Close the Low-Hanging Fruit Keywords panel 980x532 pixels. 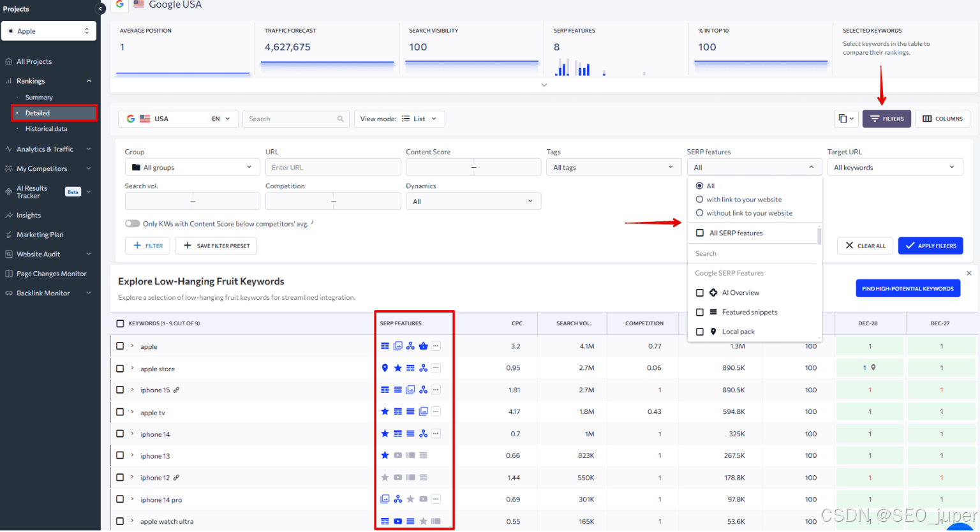pyautogui.click(x=969, y=273)
